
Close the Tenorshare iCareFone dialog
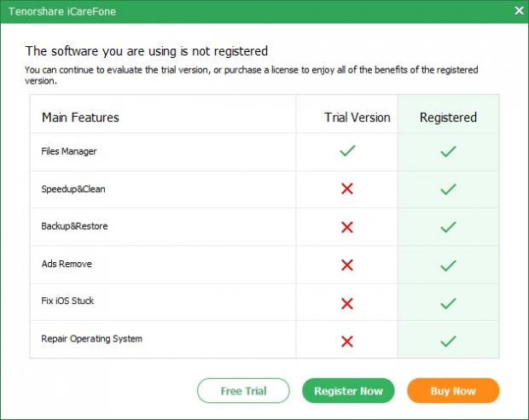click(x=518, y=10)
